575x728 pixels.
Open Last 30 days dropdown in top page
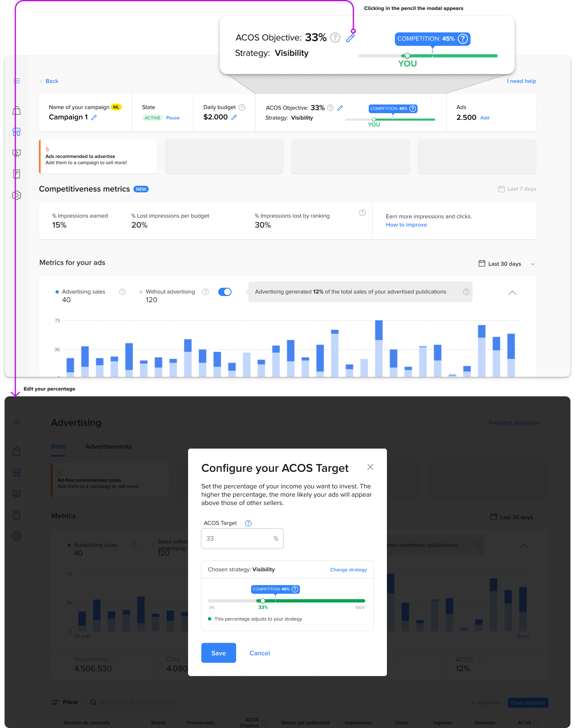[x=506, y=264]
